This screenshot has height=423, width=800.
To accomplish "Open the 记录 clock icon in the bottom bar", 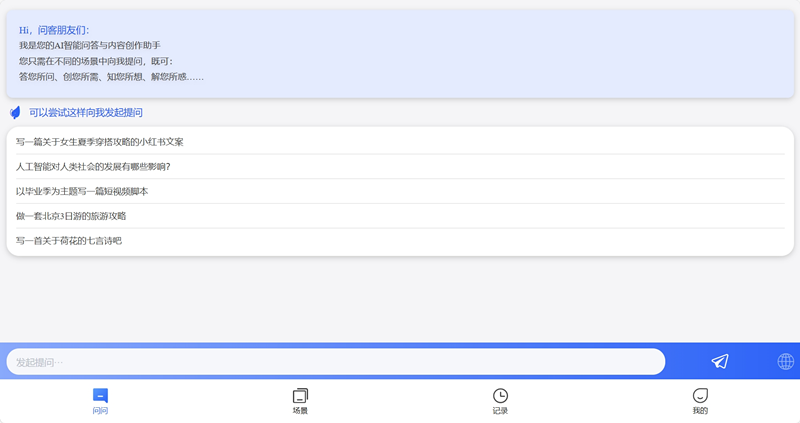I will pyautogui.click(x=500, y=395).
